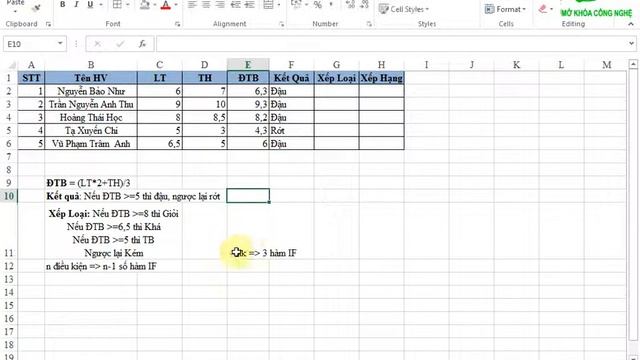Open Cell Styles gallery
The image size is (640, 360).
pos(404,9)
